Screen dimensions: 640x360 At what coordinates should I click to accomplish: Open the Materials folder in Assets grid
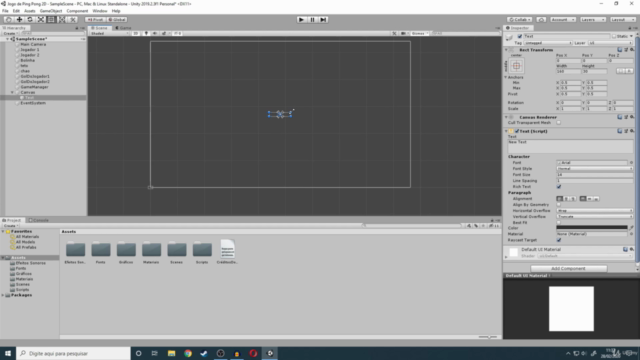[x=151, y=252]
